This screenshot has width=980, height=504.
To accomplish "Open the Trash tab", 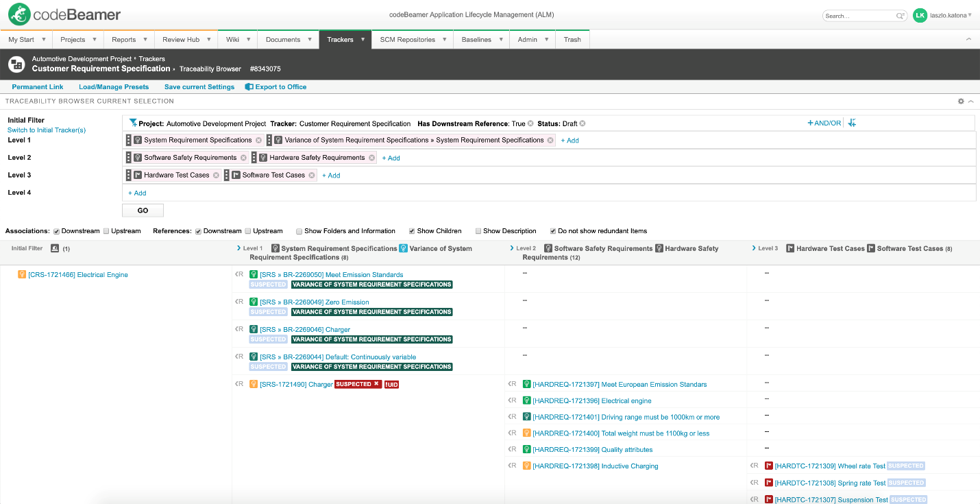I will (x=572, y=40).
